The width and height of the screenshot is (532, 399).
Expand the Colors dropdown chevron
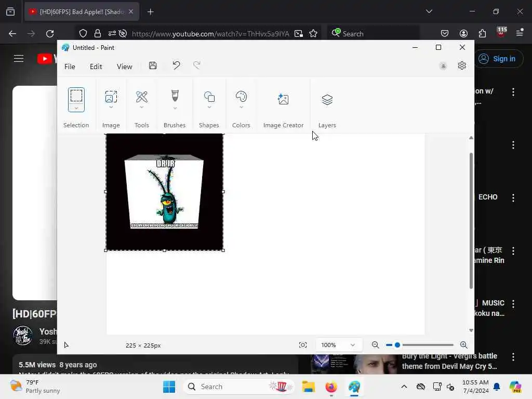click(241, 107)
